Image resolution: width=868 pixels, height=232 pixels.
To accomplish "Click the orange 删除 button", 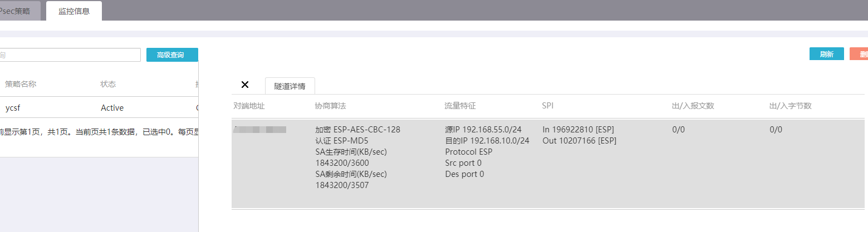I will click(860, 54).
